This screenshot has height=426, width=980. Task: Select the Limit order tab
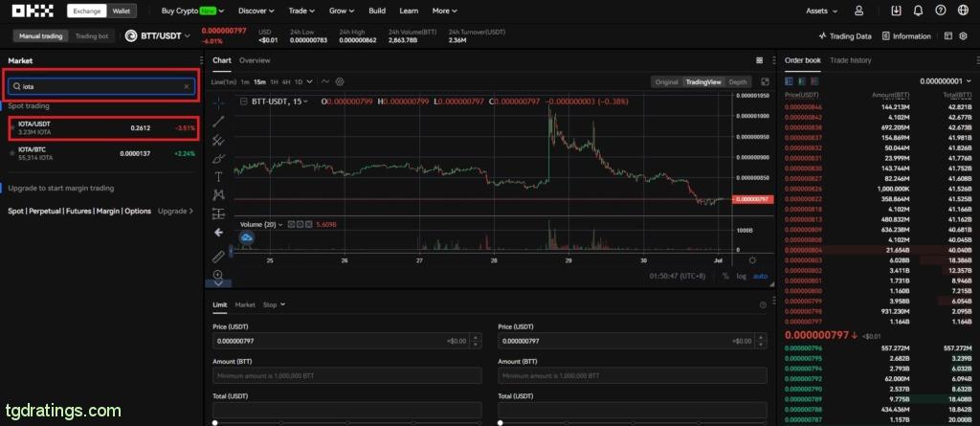[x=219, y=304]
